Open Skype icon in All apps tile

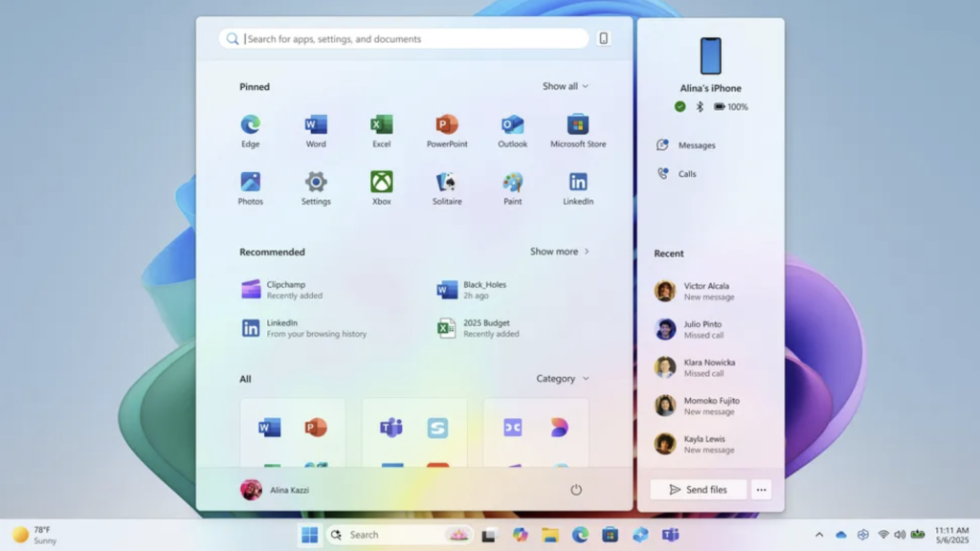coord(437,428)
